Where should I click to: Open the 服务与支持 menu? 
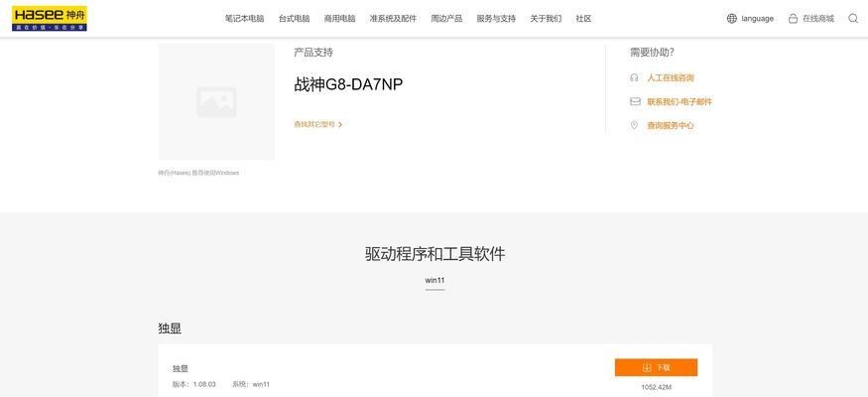point(496,18)
